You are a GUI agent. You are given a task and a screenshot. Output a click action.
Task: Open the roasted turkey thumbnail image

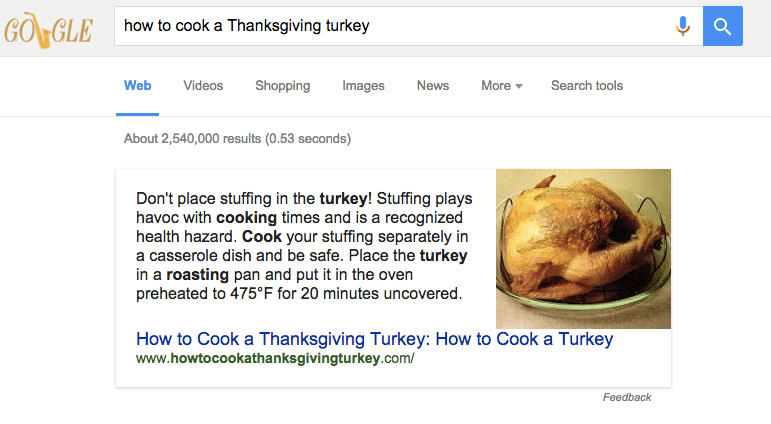pyautogui.click(x=583, y=248)
